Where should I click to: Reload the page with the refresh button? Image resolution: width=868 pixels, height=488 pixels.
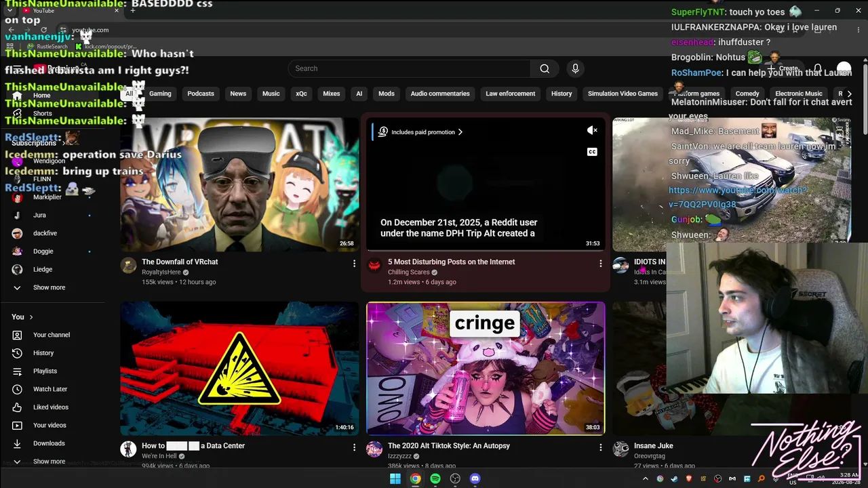click(x=44, y=30)
